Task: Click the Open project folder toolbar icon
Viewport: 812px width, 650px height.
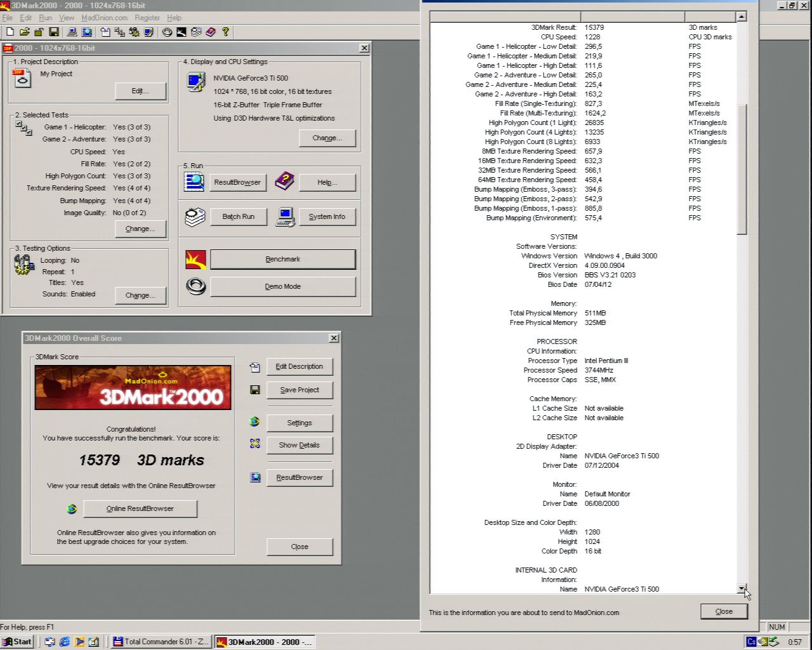Action: [x=25, y=32]
